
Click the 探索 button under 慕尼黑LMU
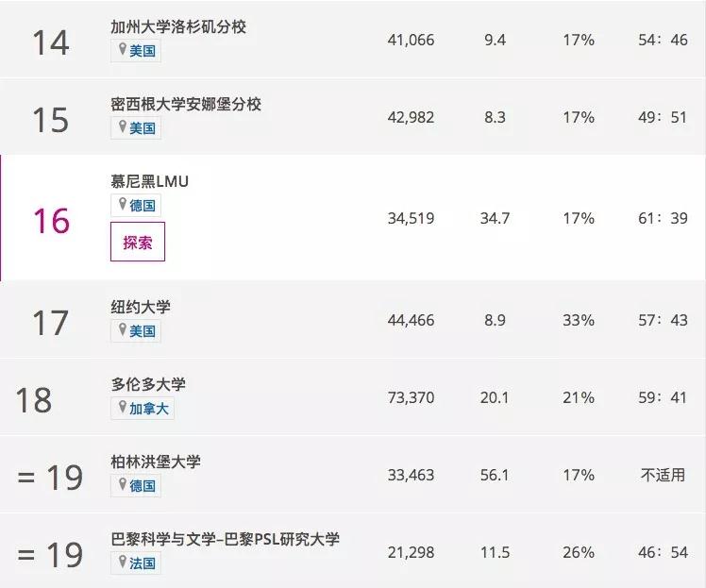tap(137, 242)
